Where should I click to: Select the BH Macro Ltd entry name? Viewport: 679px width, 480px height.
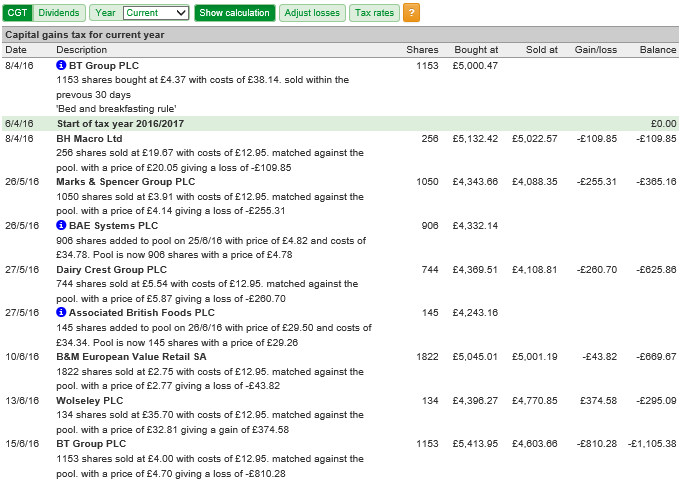(89, 139)
